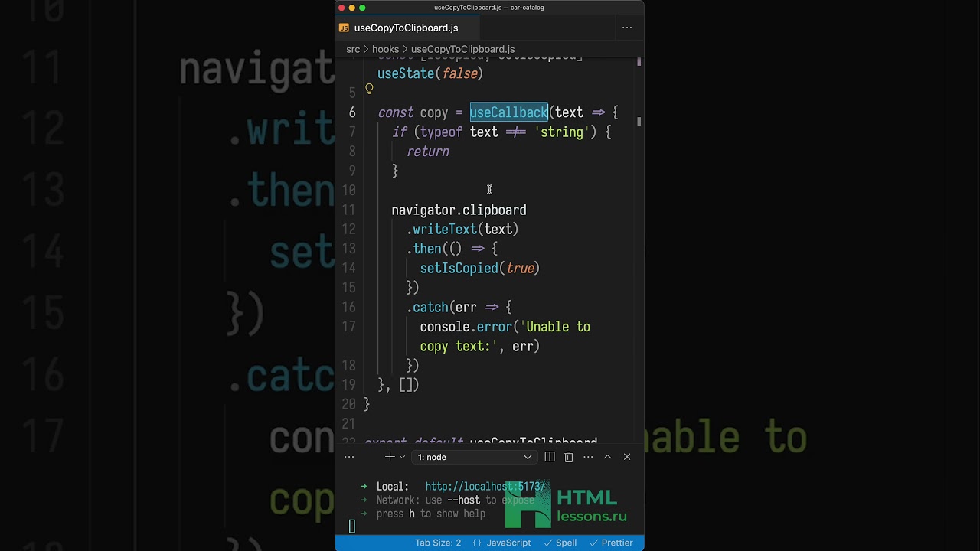Open the '1: node' terminal selector dropdown

(x=474, y=457)
